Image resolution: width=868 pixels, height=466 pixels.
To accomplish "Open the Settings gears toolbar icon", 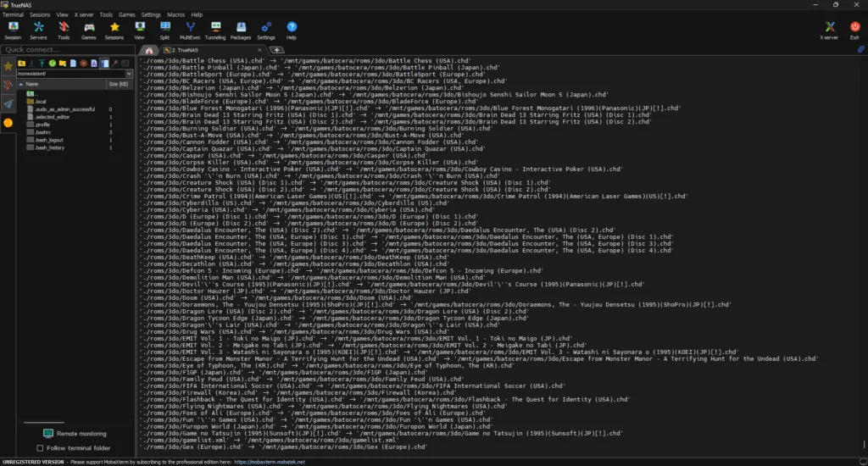I will click(266, 31).
